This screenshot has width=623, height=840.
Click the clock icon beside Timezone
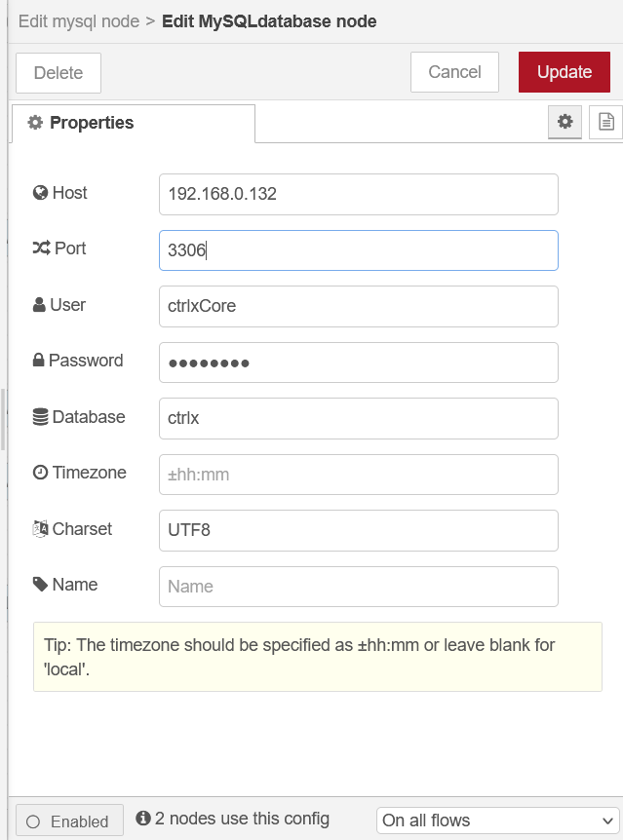point(40,473)
